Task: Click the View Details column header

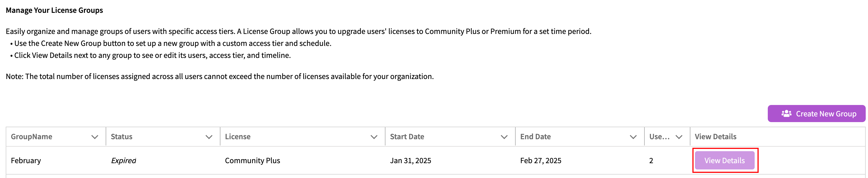Action: tap(715, 137)
